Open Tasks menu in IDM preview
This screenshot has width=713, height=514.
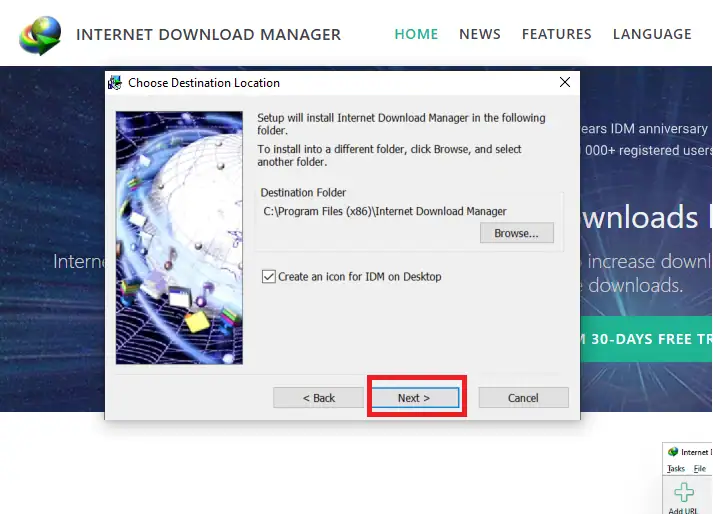(676, 468)
